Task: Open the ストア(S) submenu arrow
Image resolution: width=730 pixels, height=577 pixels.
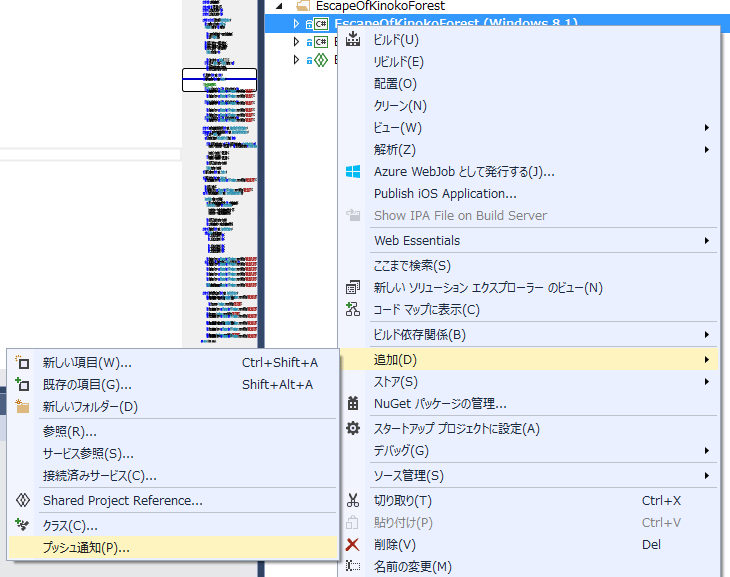Action: tap(707, 381)
